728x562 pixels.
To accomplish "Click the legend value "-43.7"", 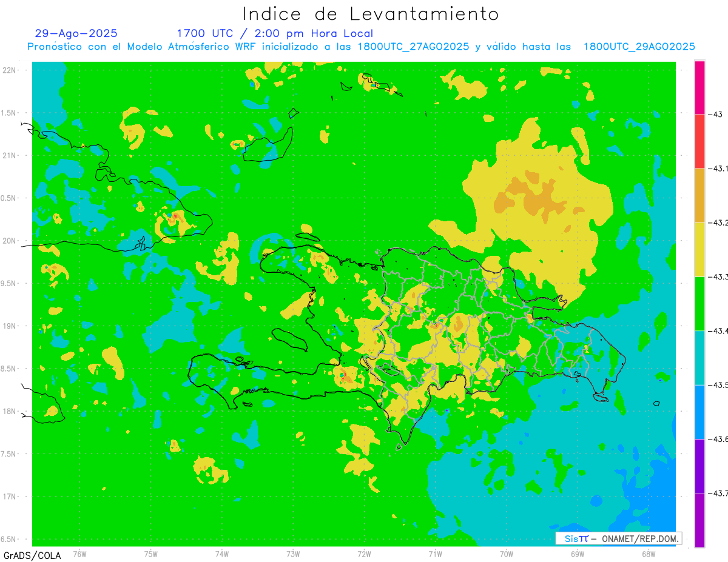I will (x=718, y=493).
